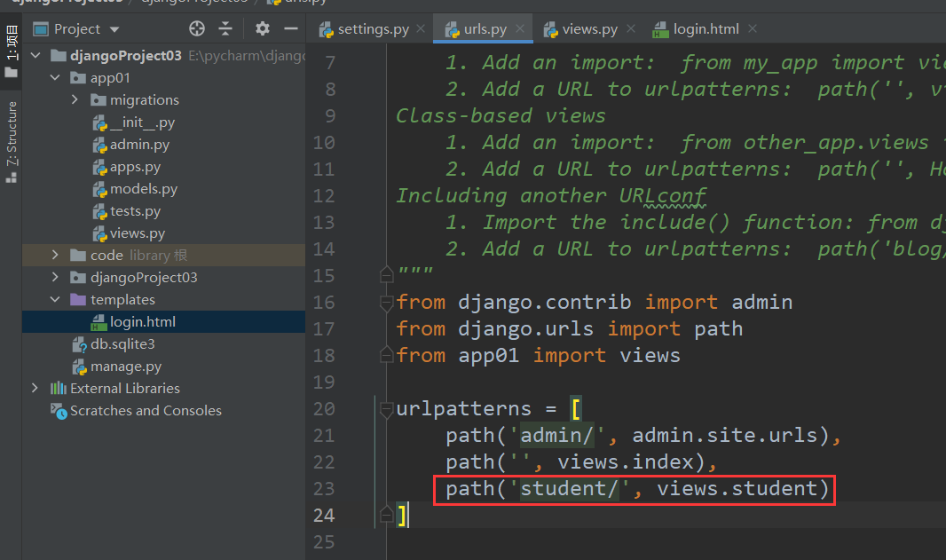This screenshot has width=946, height=560.
Task: Open the Structure tool window side tab
Action: point(11,142)
